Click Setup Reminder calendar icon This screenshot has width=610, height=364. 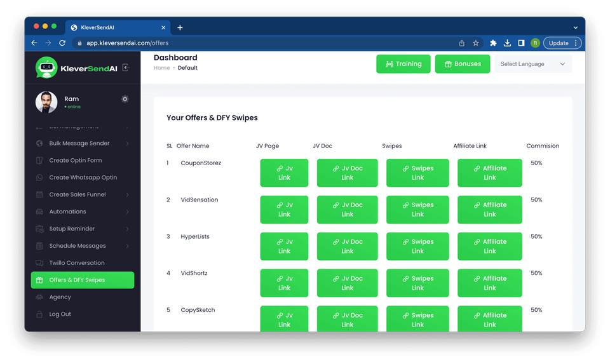point(39,229)
